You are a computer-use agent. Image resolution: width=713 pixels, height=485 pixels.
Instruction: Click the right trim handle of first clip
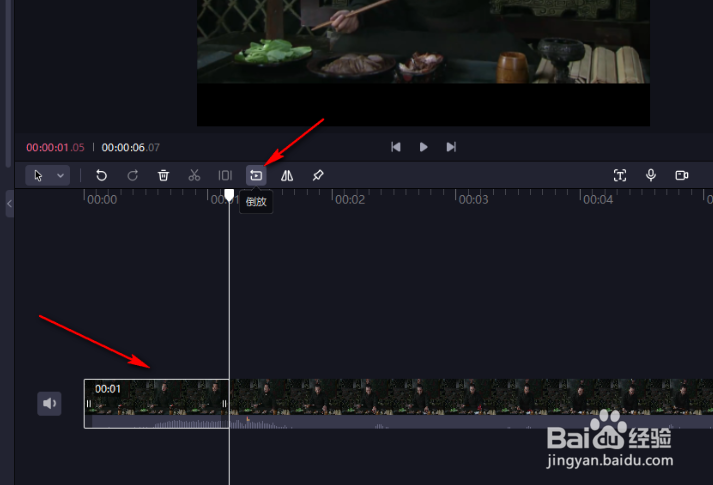[x=224, y=404]
